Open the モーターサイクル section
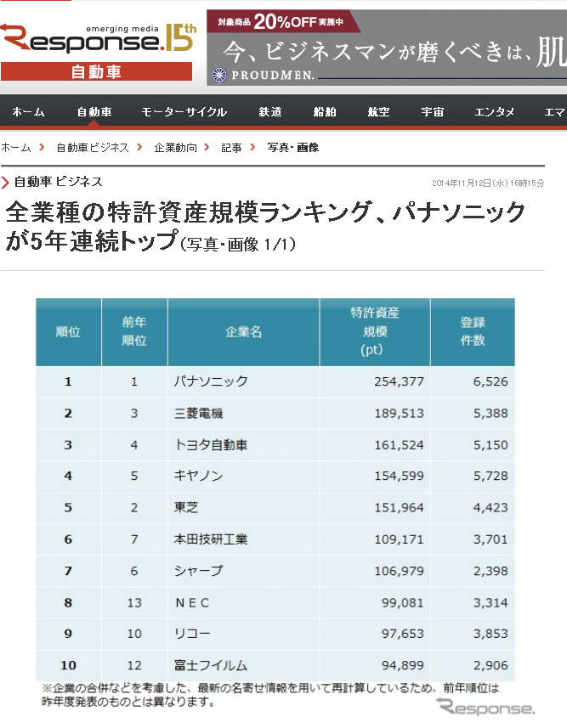This screenshot has width=567, height=728. click(184, 112)
